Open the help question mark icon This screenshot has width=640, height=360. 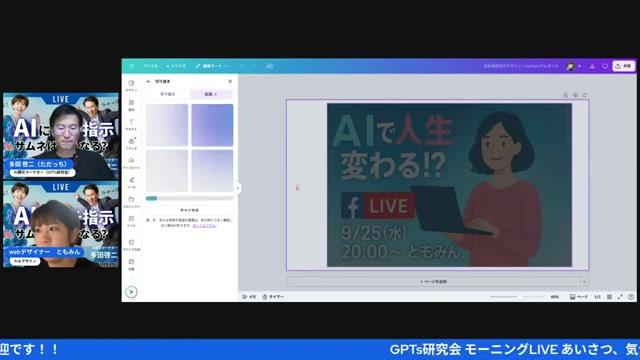coord(631,297)
